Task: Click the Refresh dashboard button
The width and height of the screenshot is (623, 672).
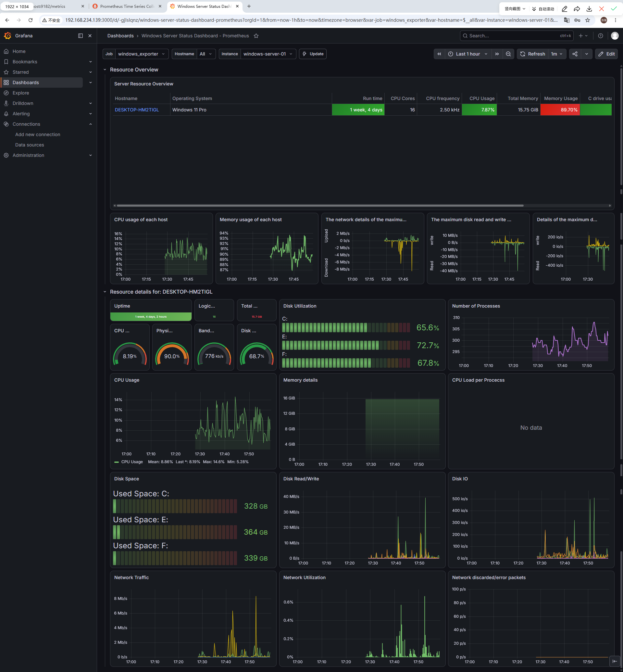Action: (532, 54)
